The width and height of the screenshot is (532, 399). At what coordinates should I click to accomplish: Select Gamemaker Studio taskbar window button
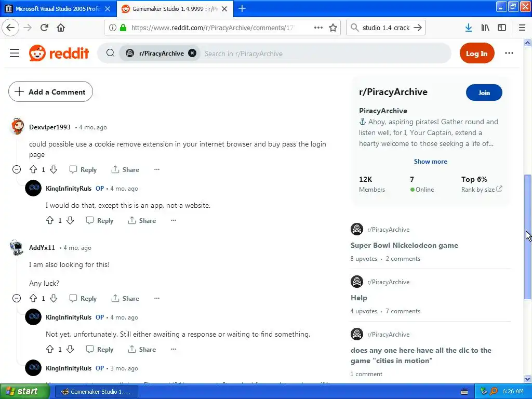tap(96, 392)
